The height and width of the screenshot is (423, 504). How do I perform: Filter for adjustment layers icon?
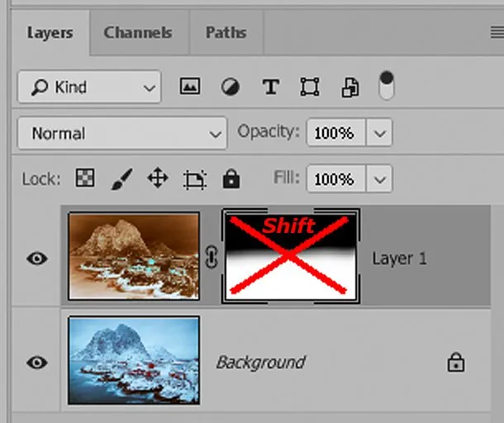231,87
